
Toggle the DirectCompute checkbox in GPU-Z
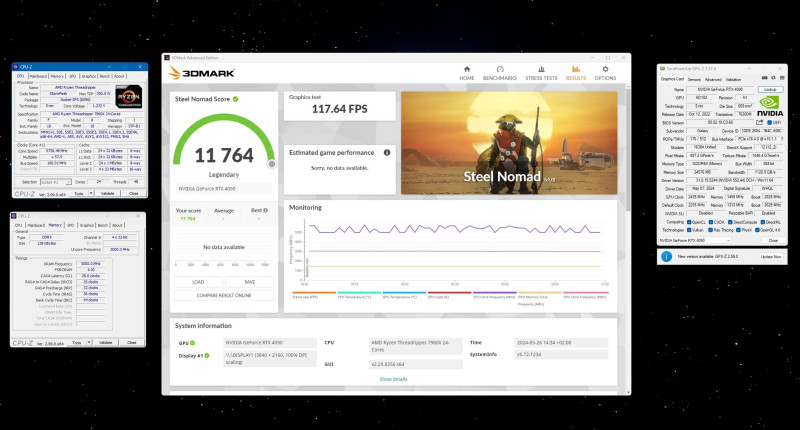(x=730, y=222)
